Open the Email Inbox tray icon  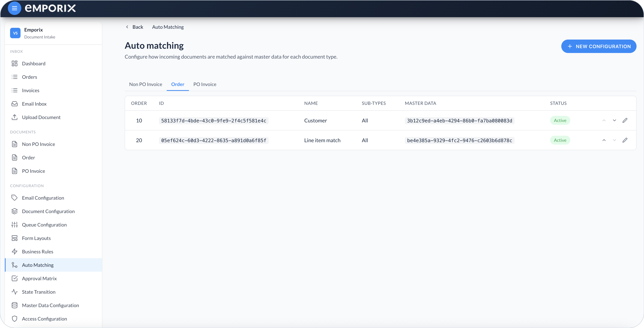pos(15,104)
